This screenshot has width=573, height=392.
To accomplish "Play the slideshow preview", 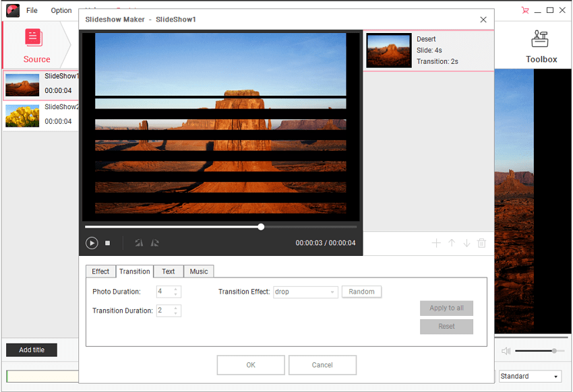I will 92,243.
